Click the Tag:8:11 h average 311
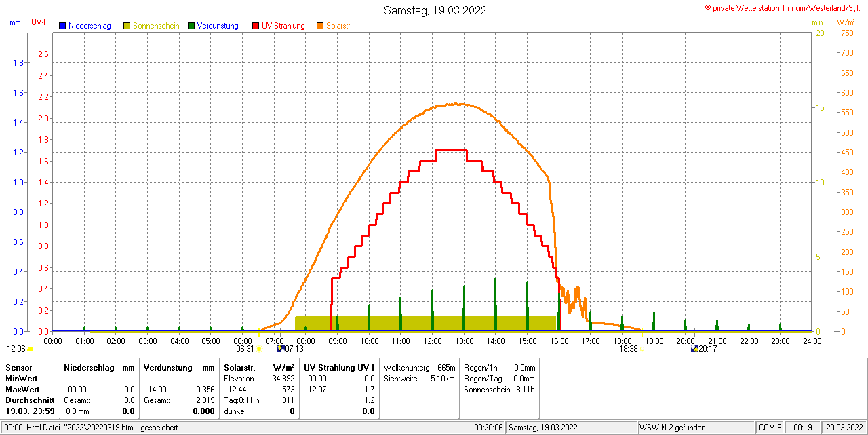Screen dimensions: 868x435 click(x=288, y=400)
